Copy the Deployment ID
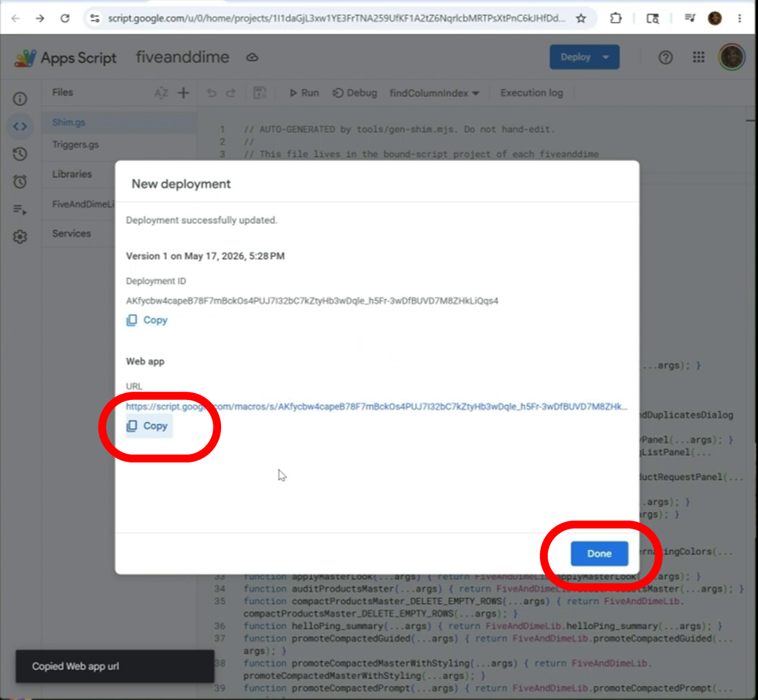758x700 pixels. coord(147,320)
